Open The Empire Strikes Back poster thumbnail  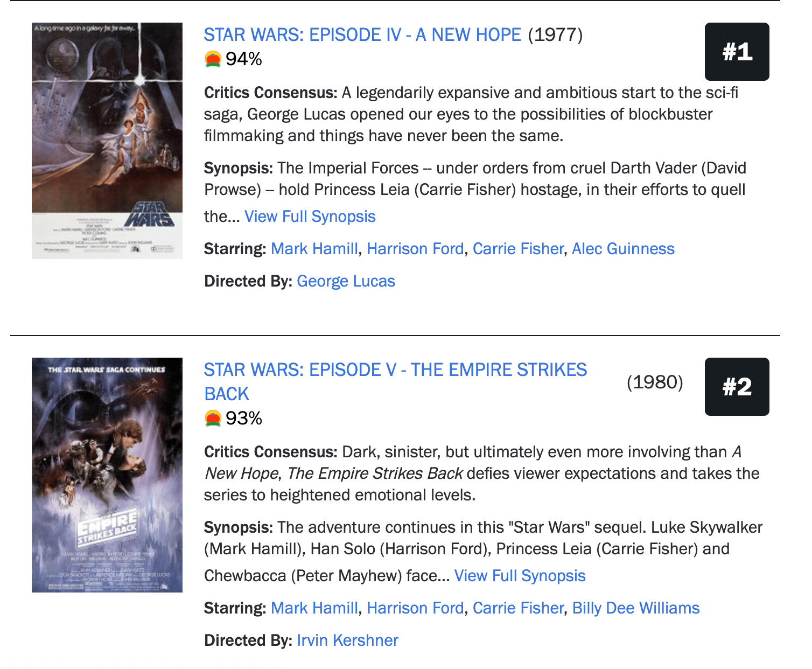pyautogui.click(x=107, y=475)
